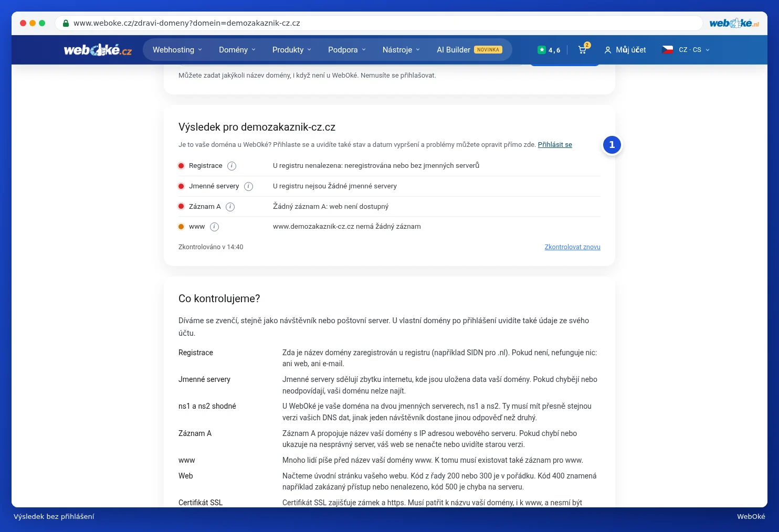Show info for Registrace row
The height and width of the screenshot is (532, 779).
(231, 166)
